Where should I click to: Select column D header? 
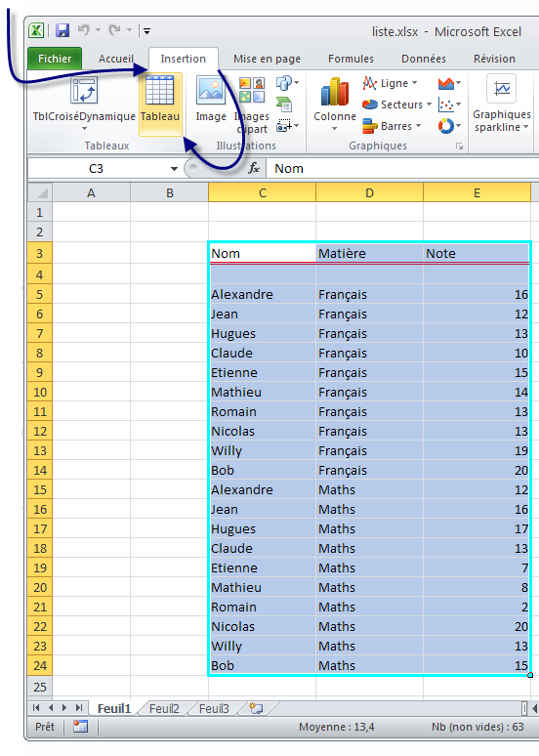[x=370, y=192]
